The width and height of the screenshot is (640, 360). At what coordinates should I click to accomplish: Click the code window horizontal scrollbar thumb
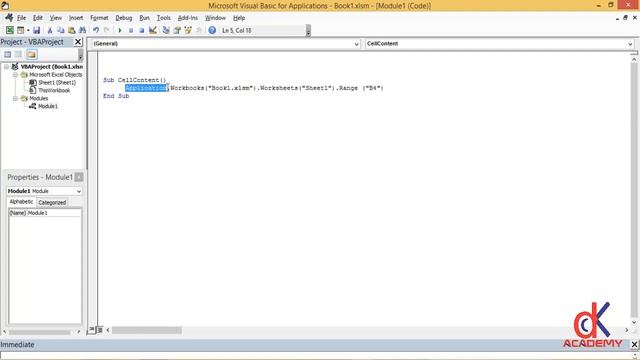pyautogui.click(x=147, y=330)
